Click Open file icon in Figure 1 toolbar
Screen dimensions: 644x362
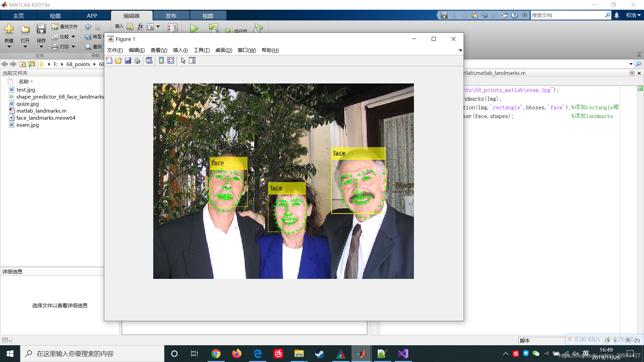118,61
